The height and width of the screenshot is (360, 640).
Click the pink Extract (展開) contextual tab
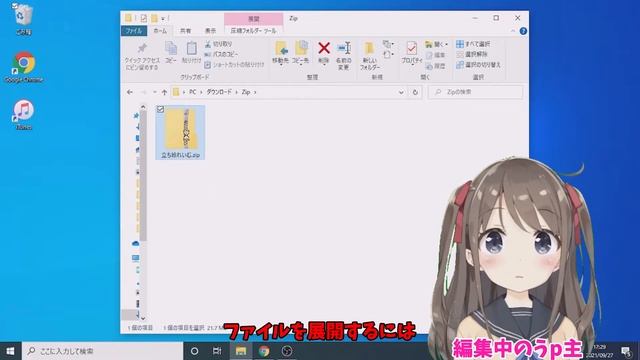coord(253,19)
